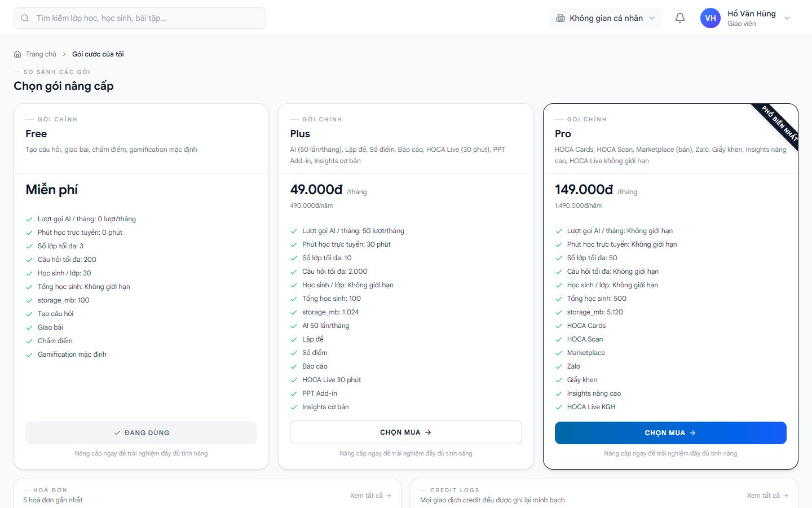Click the check icon beside Tạo câu hỏi
This screenshot has width=812, height=508.
click(x=29, y=314)
